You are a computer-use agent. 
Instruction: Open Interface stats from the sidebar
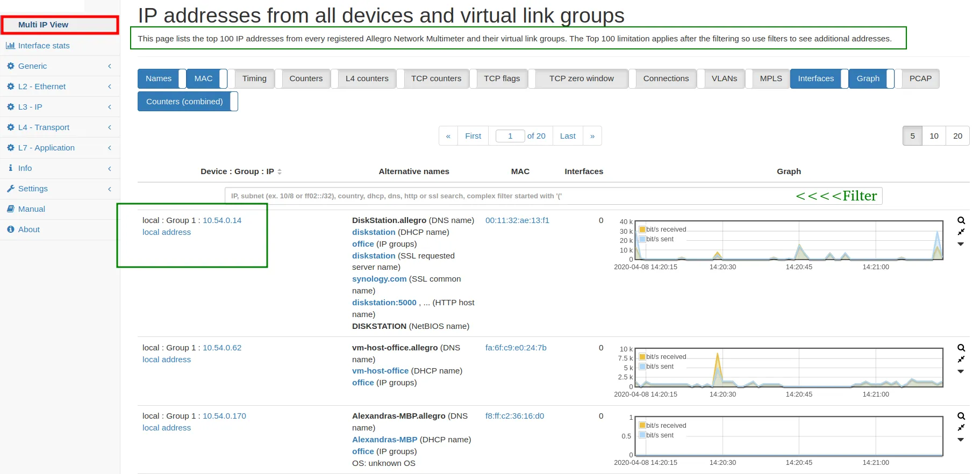point(44,46)
